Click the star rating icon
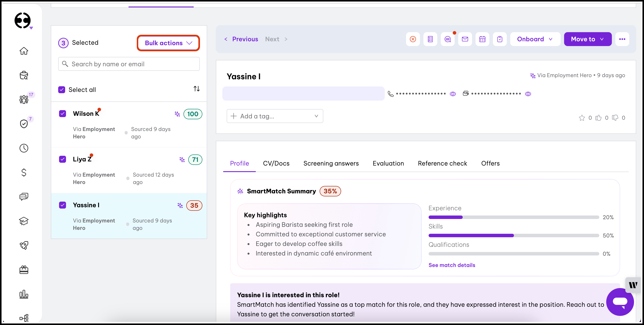 (x=582, y=118)
